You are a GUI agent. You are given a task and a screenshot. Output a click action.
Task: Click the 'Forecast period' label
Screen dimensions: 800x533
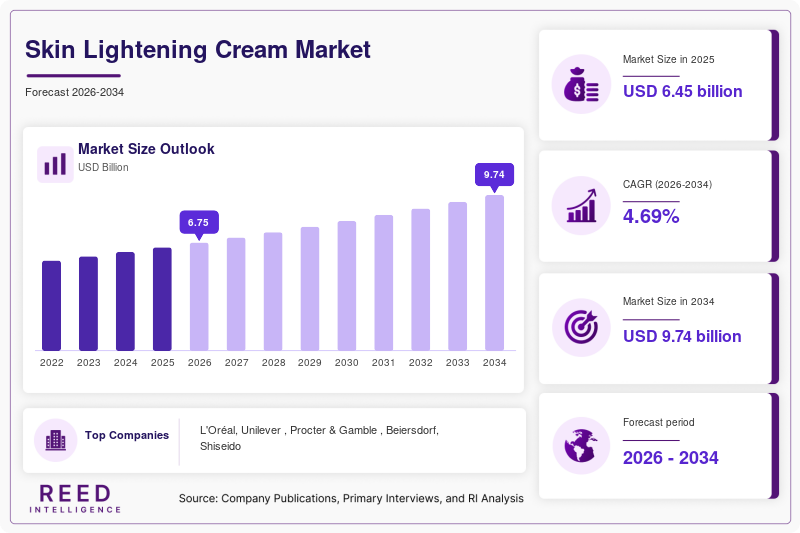pos(659,422)
